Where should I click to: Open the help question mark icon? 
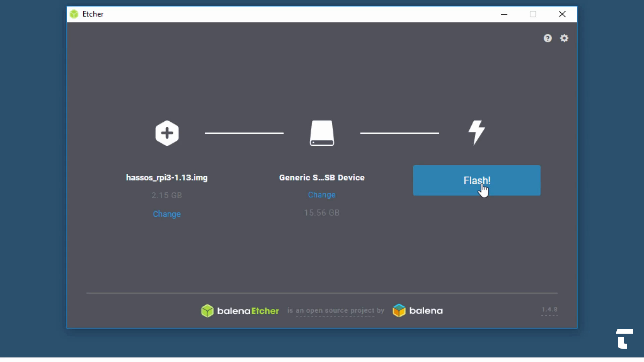[548, 38]
